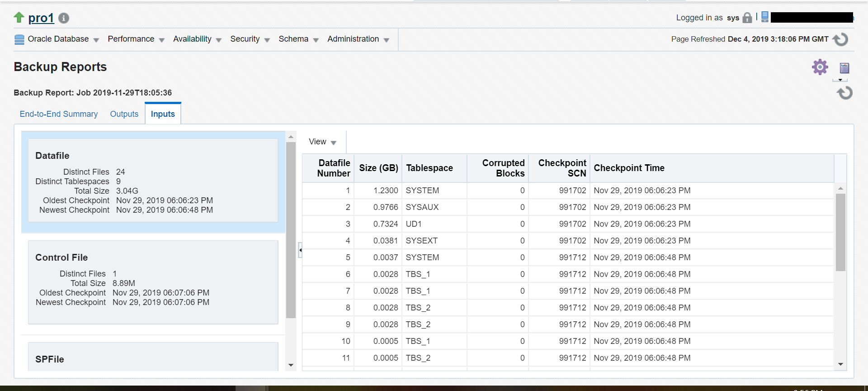Screen dimensions: 868x391
Task: Open the Security menu
Action: coord(250,39)
